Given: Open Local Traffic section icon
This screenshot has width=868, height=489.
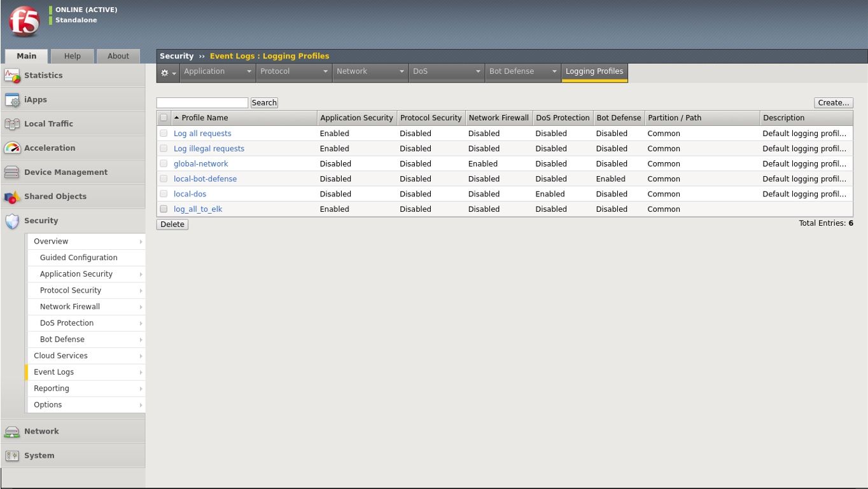Looking at the screenshot, I should pyautogui.click(x=12, y=124).
